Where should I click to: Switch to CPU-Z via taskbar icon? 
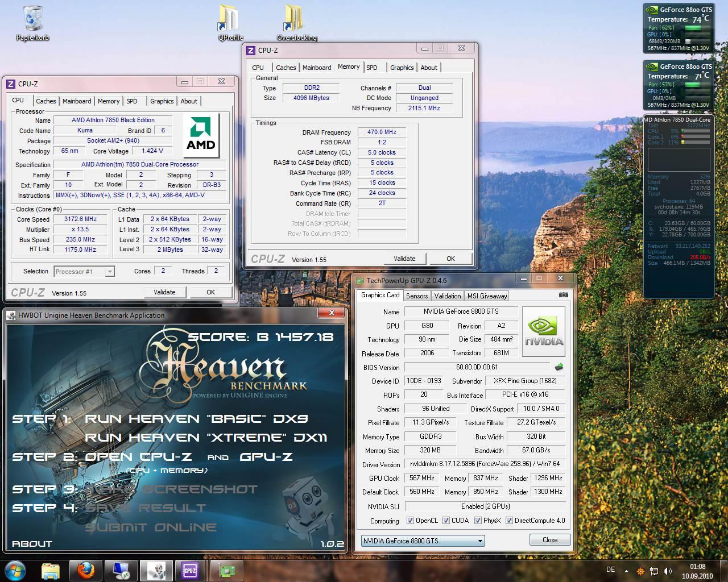pos(191,570)
